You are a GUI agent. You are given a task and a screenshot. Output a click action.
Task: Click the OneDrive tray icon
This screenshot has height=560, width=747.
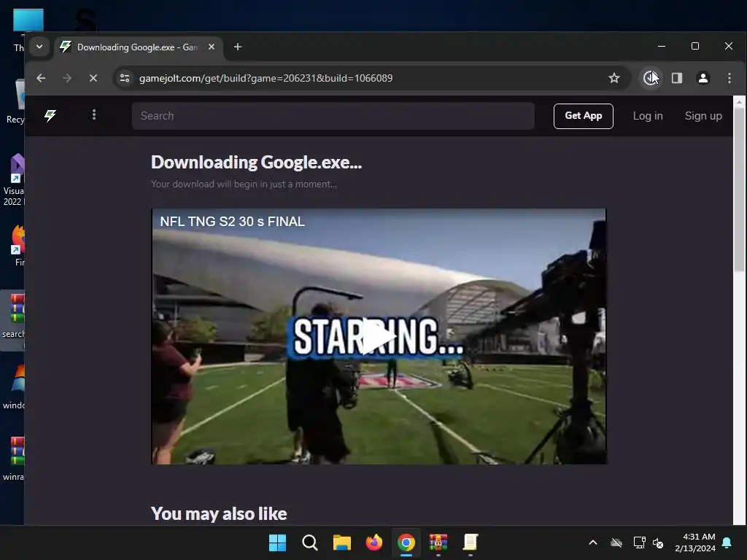pyautogui.click(x=616, y=542)
